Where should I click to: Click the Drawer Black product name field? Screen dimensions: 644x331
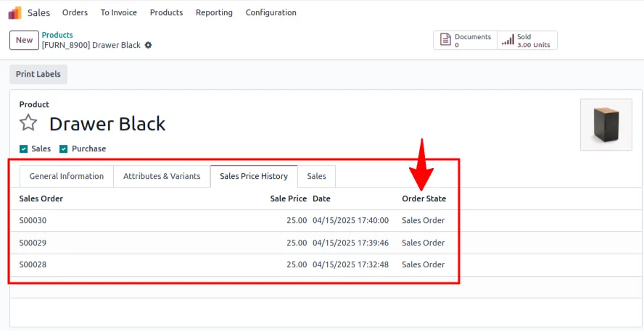pos(107,123)
